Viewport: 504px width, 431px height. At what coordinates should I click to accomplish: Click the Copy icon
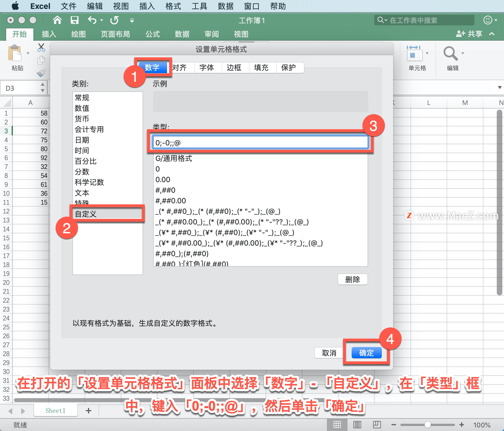click(41, 60)
